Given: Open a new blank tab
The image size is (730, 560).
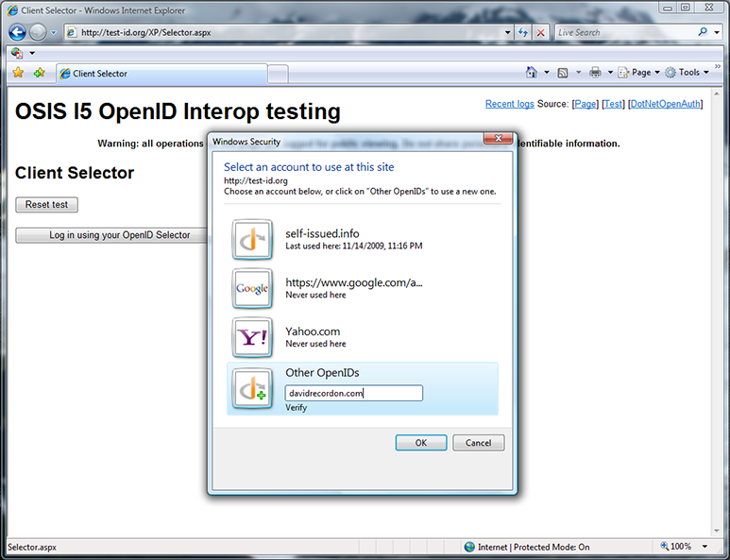Looking at the screenshot, I should (x=278, y=74).
